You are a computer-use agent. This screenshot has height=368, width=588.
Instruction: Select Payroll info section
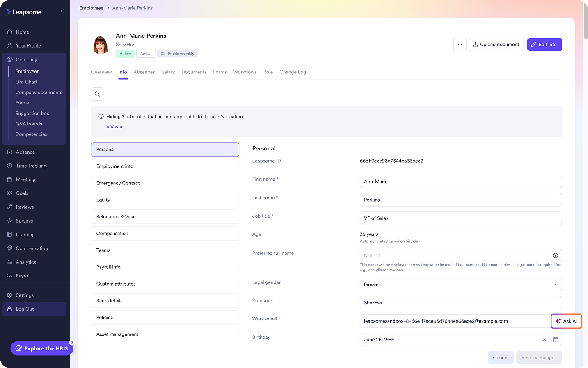[x=165, y=267]
